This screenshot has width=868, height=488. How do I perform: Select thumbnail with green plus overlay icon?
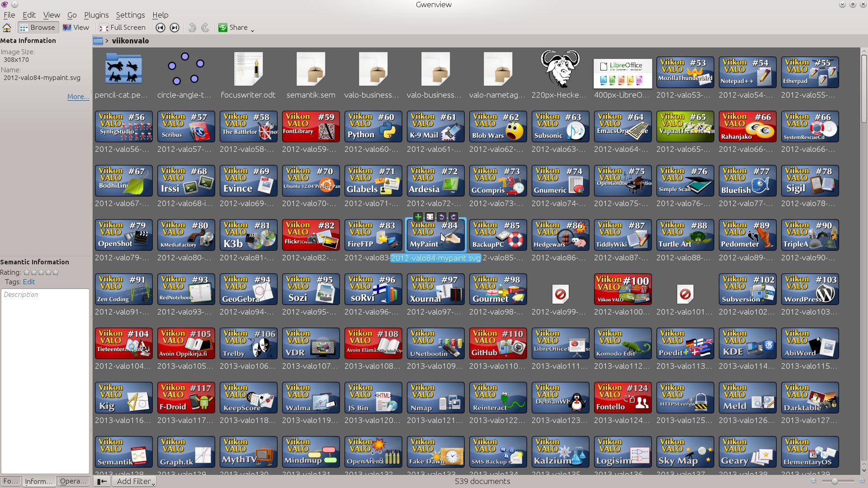pos(418,217)
